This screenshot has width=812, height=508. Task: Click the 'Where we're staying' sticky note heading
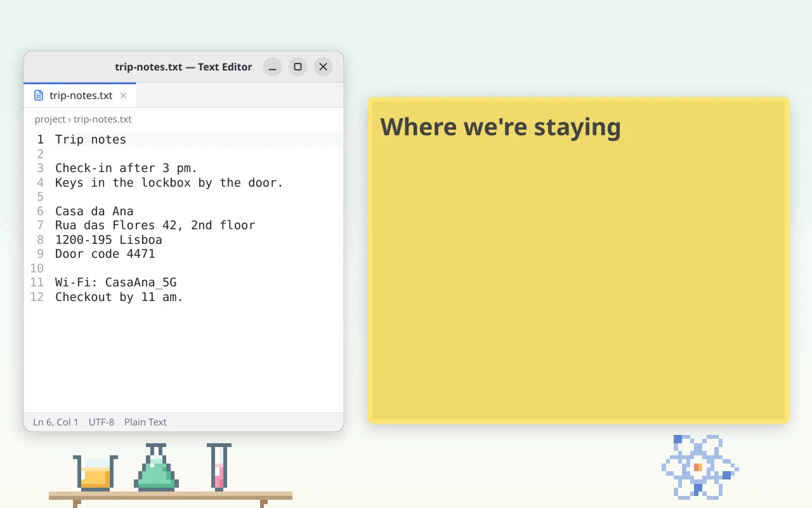click(x=501, y=127)
